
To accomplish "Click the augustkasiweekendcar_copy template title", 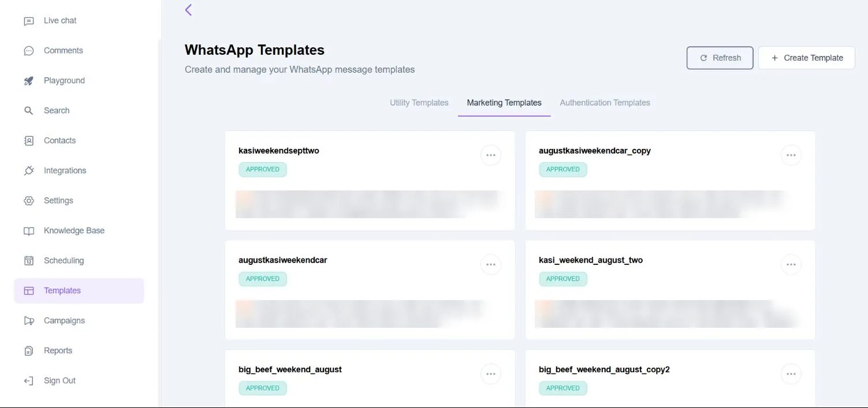I will 595,151.
